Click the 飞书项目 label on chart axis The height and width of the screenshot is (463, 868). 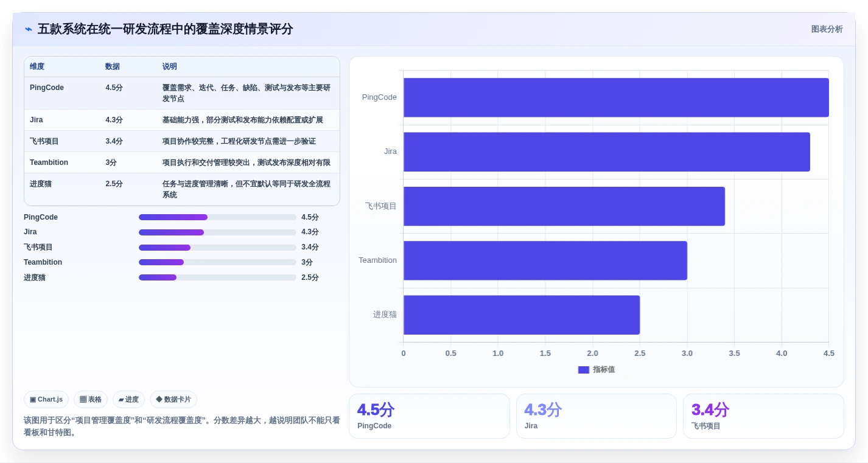[381, 206]
